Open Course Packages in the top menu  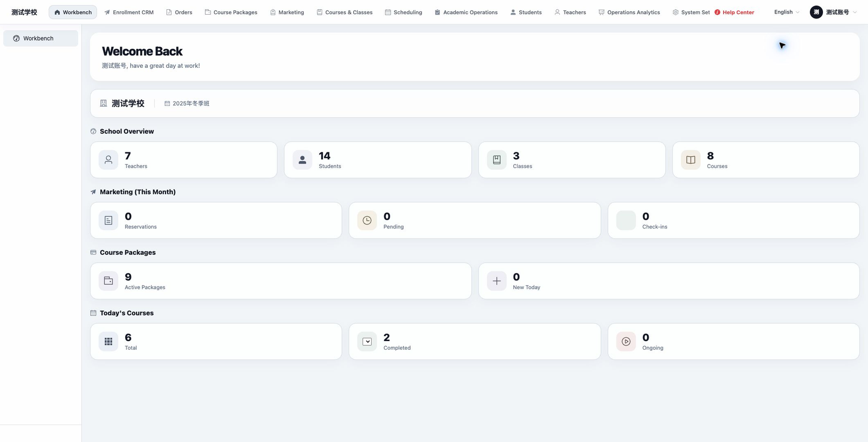[231, 12]
